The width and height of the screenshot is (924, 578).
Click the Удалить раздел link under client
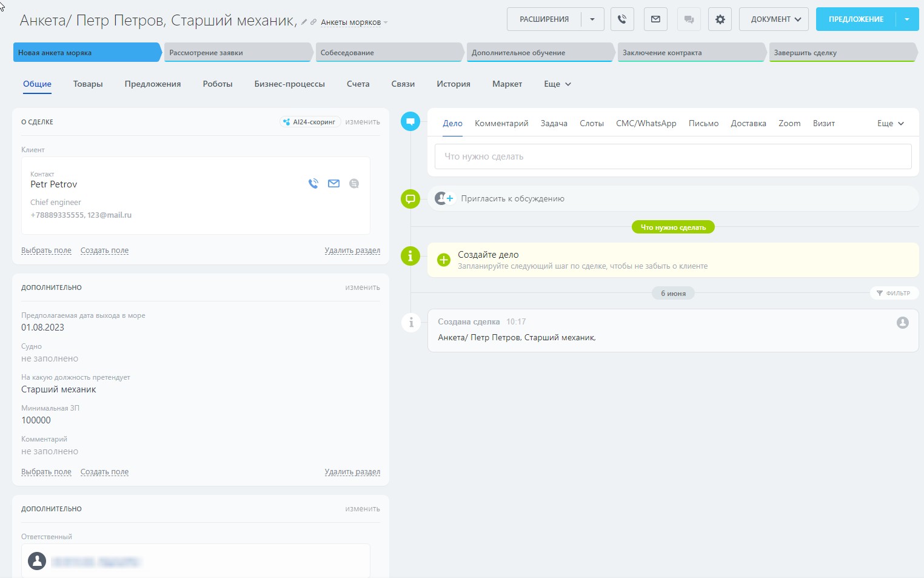click(352, 250)
